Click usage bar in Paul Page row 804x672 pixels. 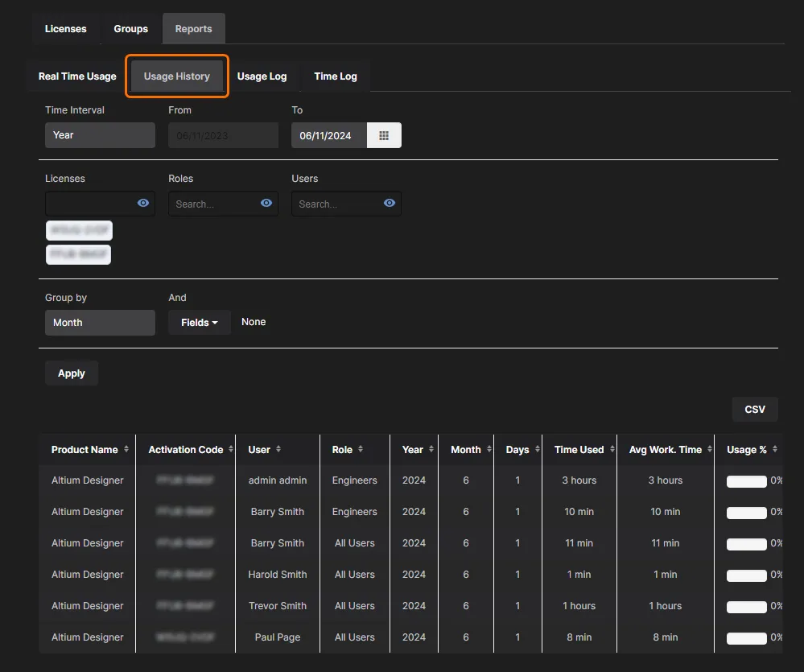pos(747,638)
